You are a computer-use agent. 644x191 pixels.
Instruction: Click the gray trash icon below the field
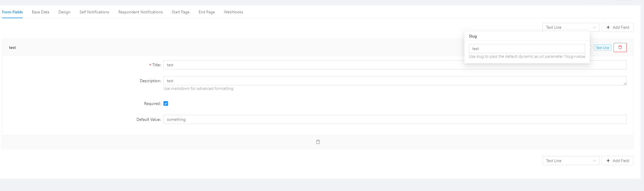coord(318,142)
